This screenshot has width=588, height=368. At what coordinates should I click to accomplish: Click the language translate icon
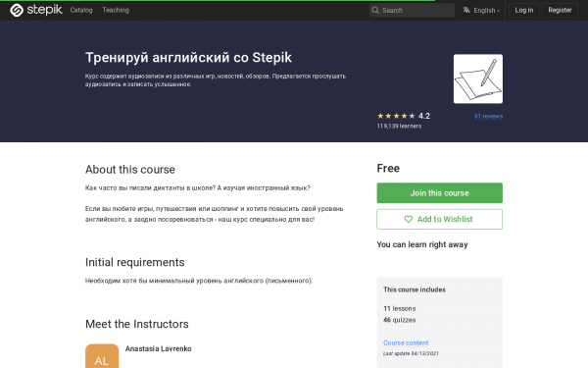click(466, 10)
